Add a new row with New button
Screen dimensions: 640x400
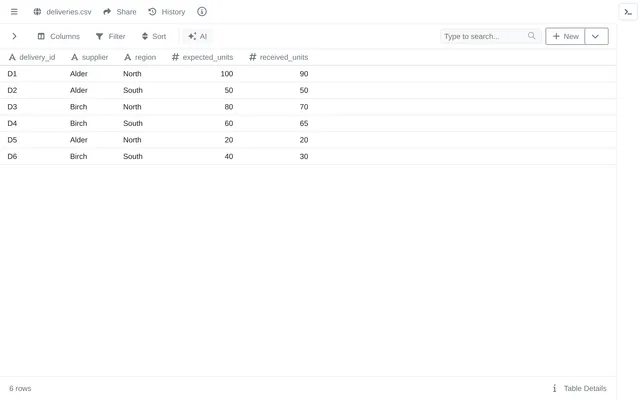(x=565, y=36)
